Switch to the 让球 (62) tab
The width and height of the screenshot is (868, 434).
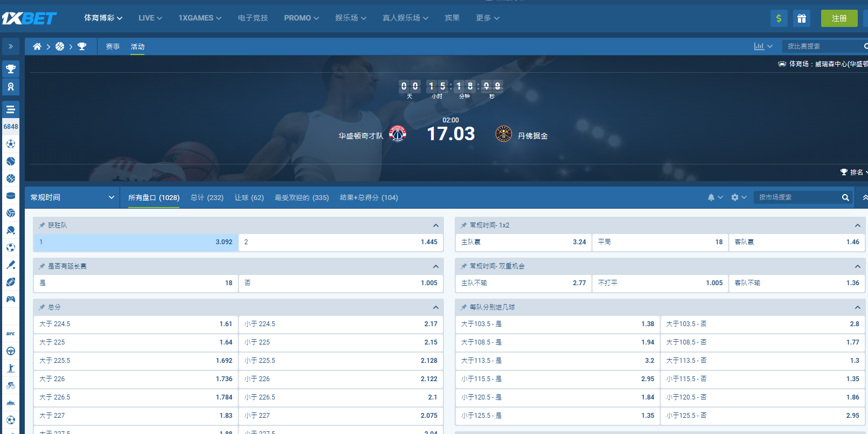pyautogui.click(x=249, y=198)
